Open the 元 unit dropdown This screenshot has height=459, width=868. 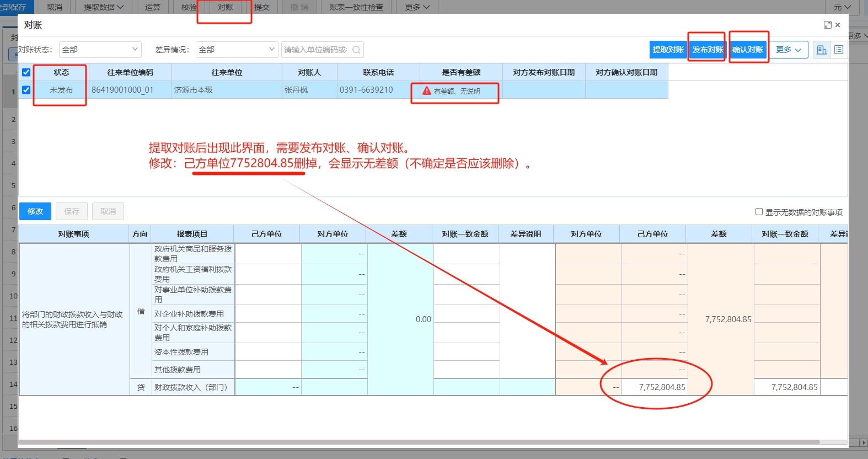click(842, 7)
